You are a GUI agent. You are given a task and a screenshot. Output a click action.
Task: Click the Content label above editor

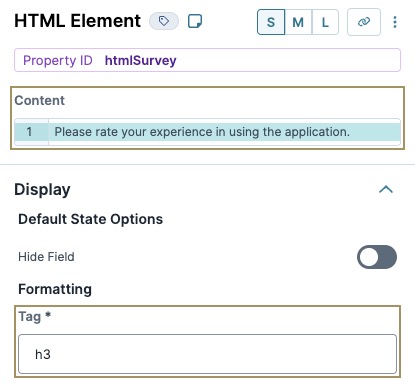click(x=40, y=101)
